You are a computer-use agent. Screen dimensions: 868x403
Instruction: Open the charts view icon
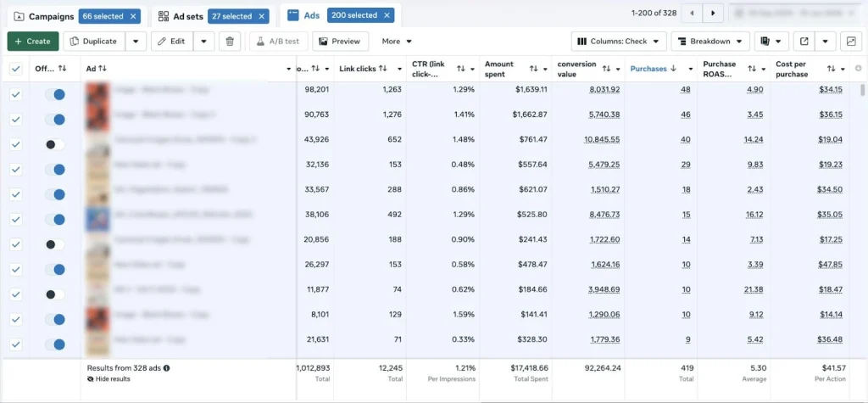point(851,41)
